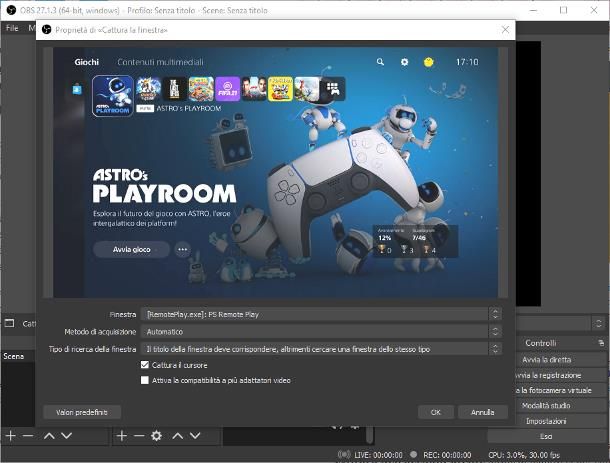Select the yellow profile avatar icon
The width and height of the screenshot is (610, 463).
pos(428,62)
